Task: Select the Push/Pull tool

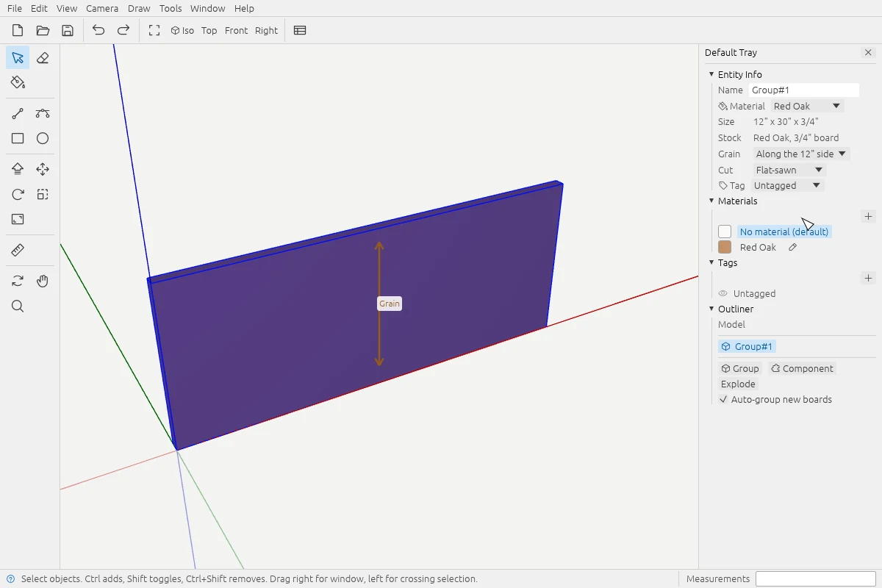Action: pyautogui.click(x=18, y=169)
